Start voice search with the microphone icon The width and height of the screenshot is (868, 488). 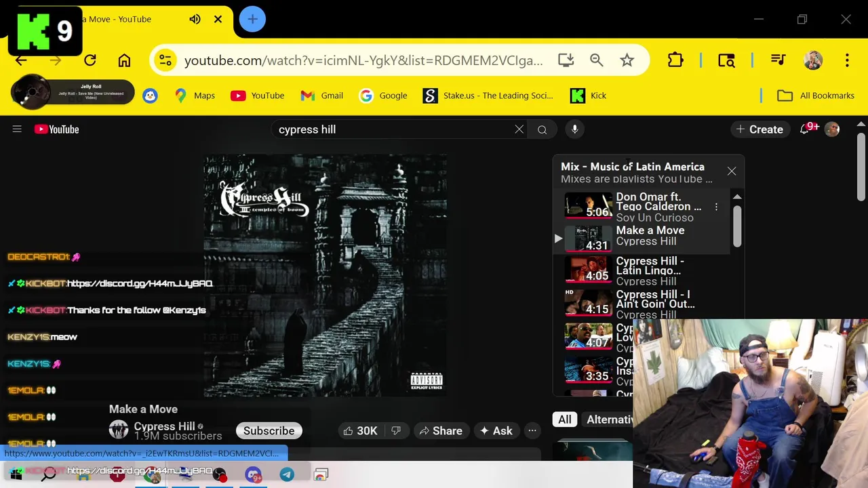pyautogui.click(x=574, y=129)
